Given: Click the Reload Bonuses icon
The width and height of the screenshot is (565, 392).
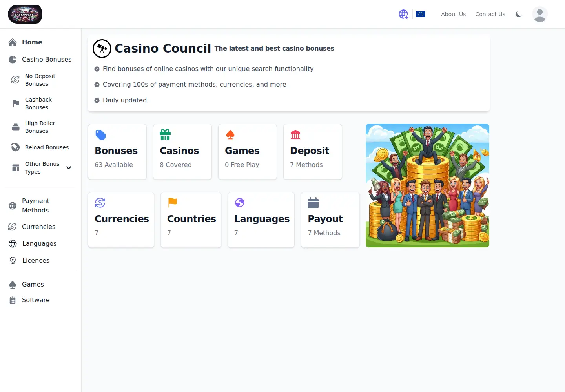Looking at the screenshot, I should click(15, 147).
